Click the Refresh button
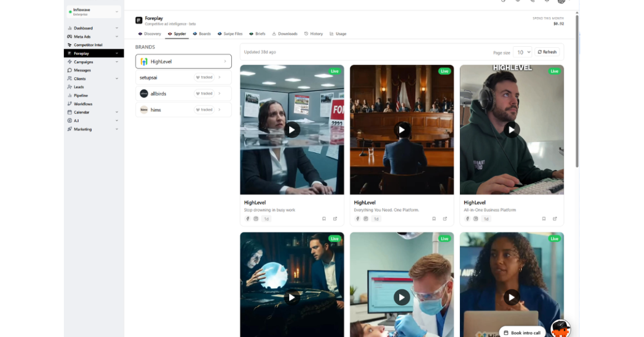This screenshot has width=644, height=337. [547, 52]
